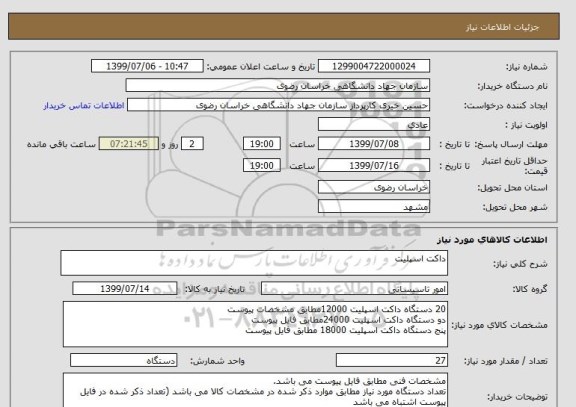The image size is (576, 407).
Task: Click the مشخصات کالای مورد نیاز text area
Action: click(255, 324)
